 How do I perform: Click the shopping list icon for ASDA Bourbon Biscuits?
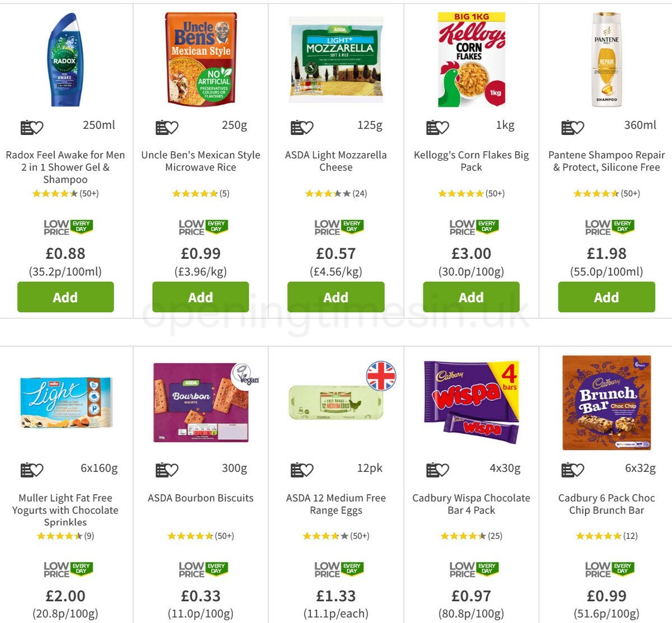(161, 470)
